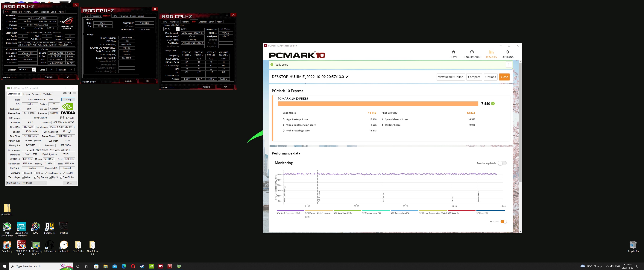Image resolution: width=644 pixels, height=270 pixels.
Task: Open File Explorer from the taskbar
Action: [x=106, y=266]
